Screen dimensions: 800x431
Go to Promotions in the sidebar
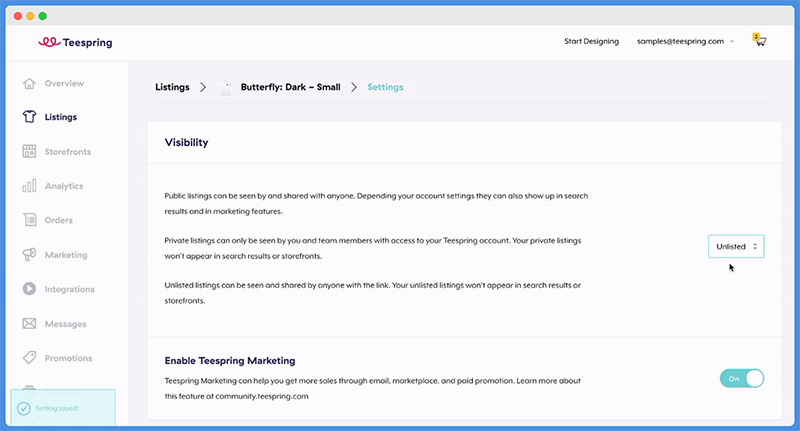pos(68,358)
